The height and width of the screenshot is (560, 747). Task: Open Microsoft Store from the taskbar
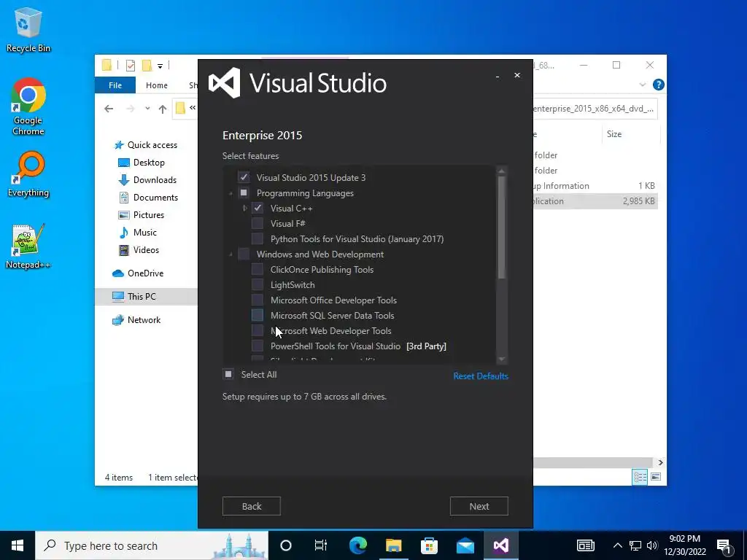pyautogui.click(x=429, y=545)
